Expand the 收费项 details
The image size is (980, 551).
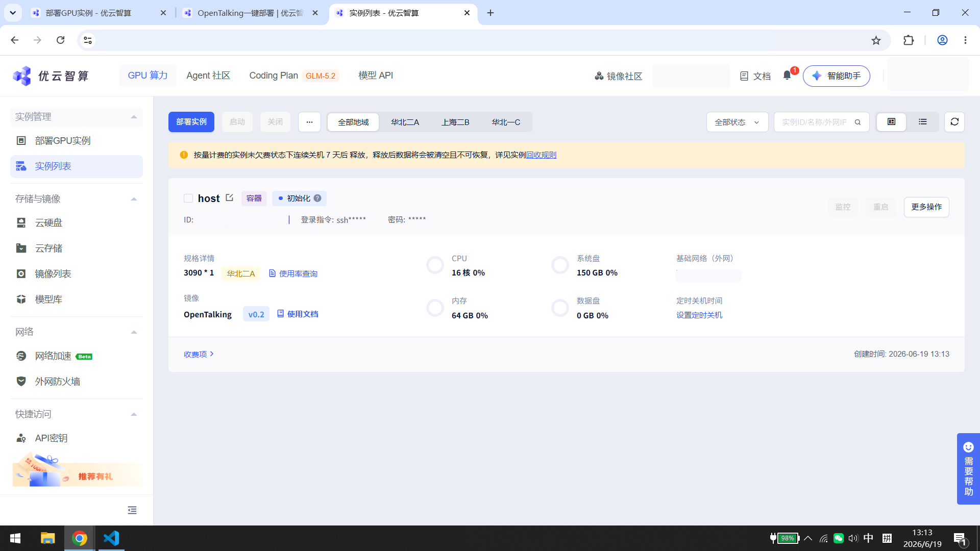coord(199,354)
